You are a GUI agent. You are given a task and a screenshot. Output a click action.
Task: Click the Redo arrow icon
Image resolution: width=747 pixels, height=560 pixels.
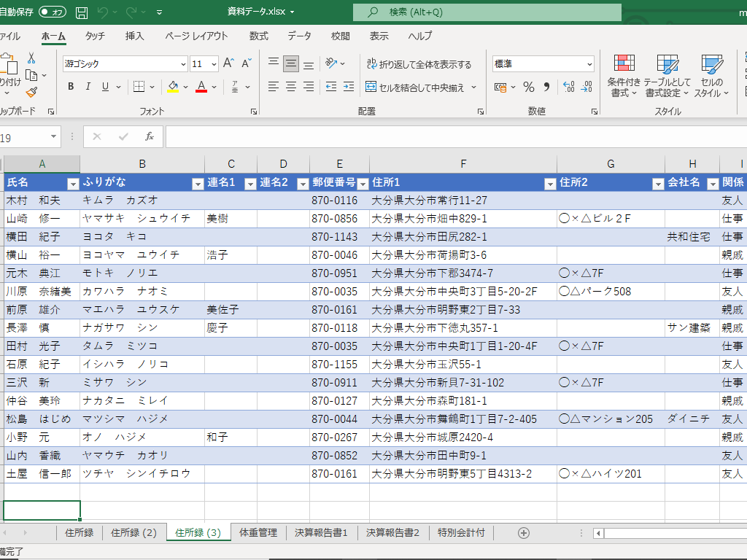click(131, 12)
